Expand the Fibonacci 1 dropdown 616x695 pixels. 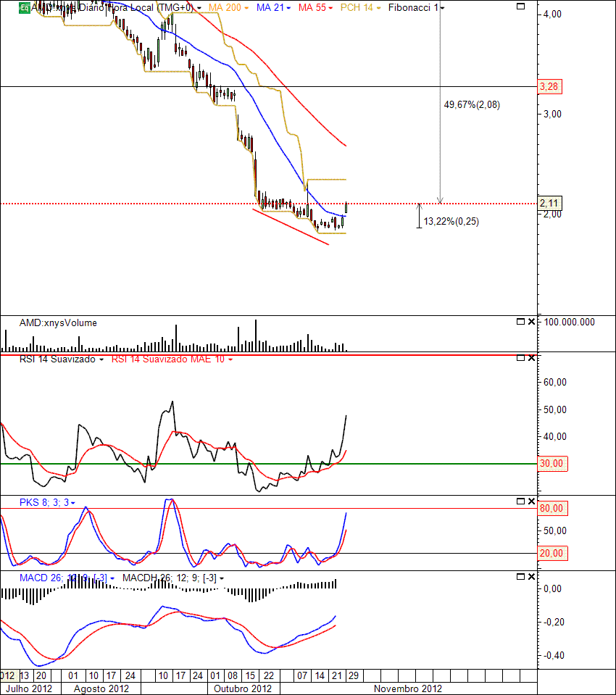[442, 7]
